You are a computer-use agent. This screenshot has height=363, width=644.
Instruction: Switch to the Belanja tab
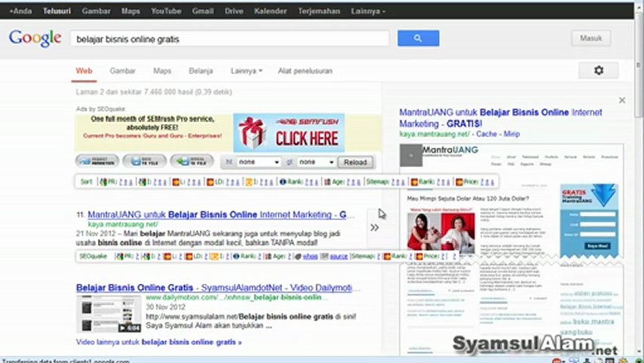201,71
